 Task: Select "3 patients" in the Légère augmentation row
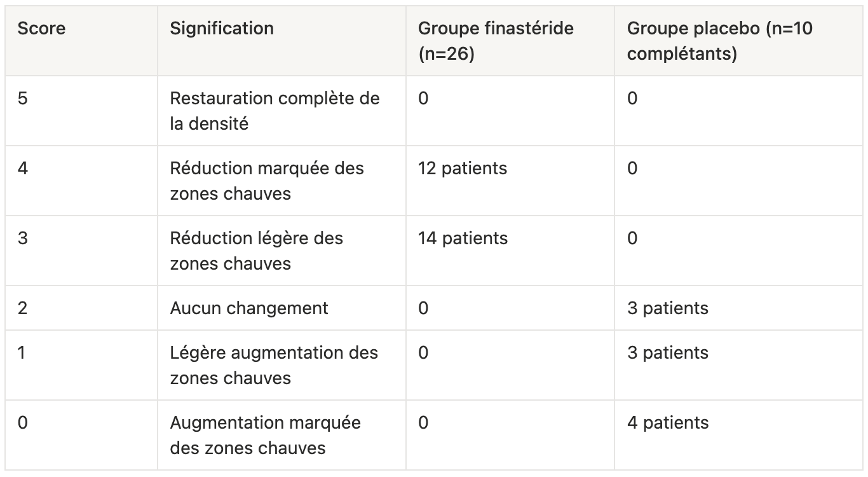667,353
